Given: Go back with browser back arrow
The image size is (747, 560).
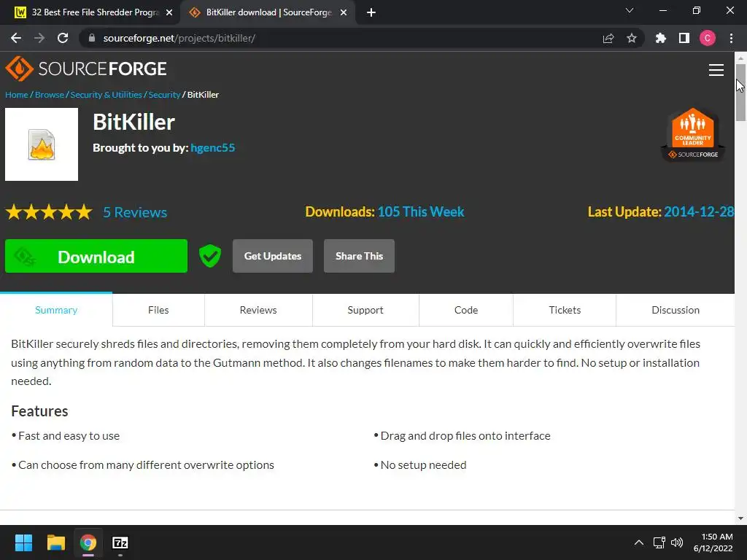Looking at the screenshot, I should tap(16, 38).
